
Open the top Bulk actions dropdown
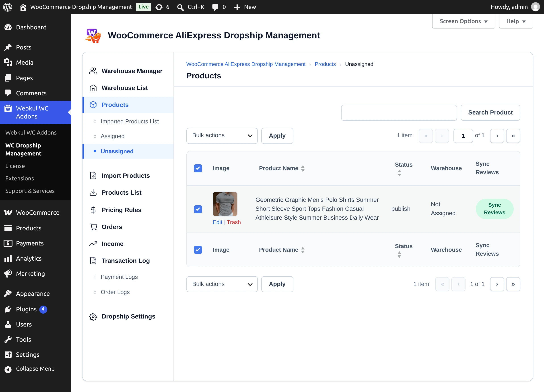(x=222, y=136)
